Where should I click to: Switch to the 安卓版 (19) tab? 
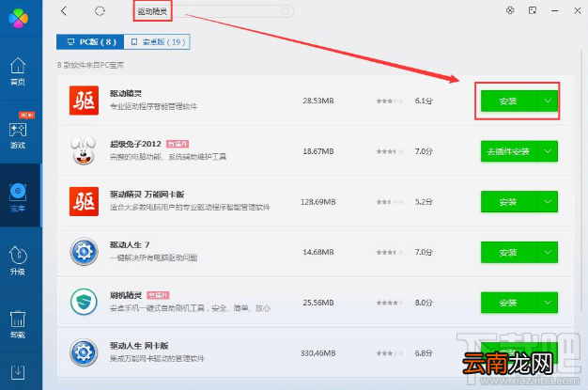point(157,41)
